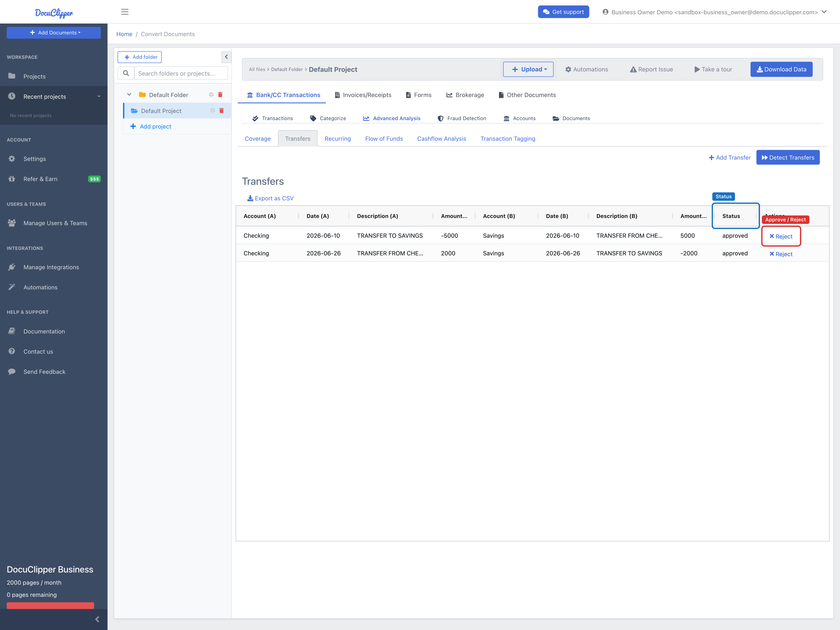The width and height of the screenshot is (840, 630).
Task: Switch to the Coverage tab
Action: [258, 139]
